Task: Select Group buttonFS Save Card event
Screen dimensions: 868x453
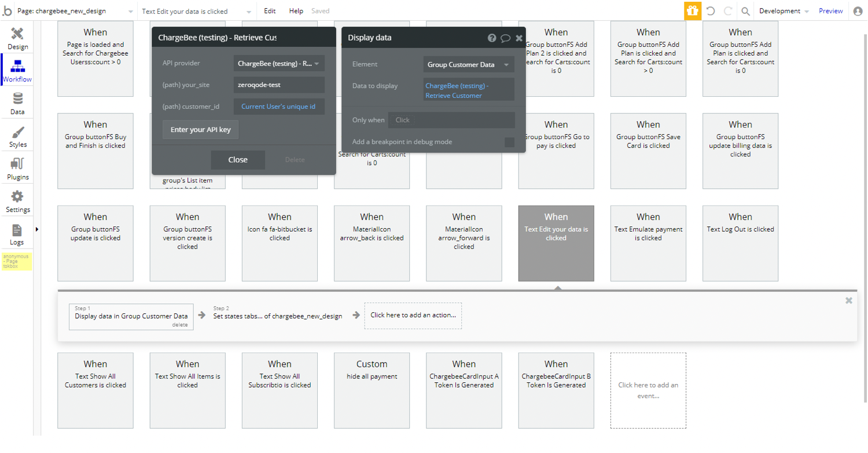Action: click(648, 151)
